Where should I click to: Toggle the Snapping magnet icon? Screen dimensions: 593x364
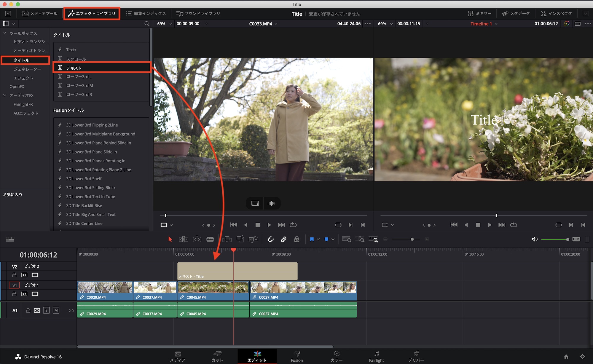point(271,239)
